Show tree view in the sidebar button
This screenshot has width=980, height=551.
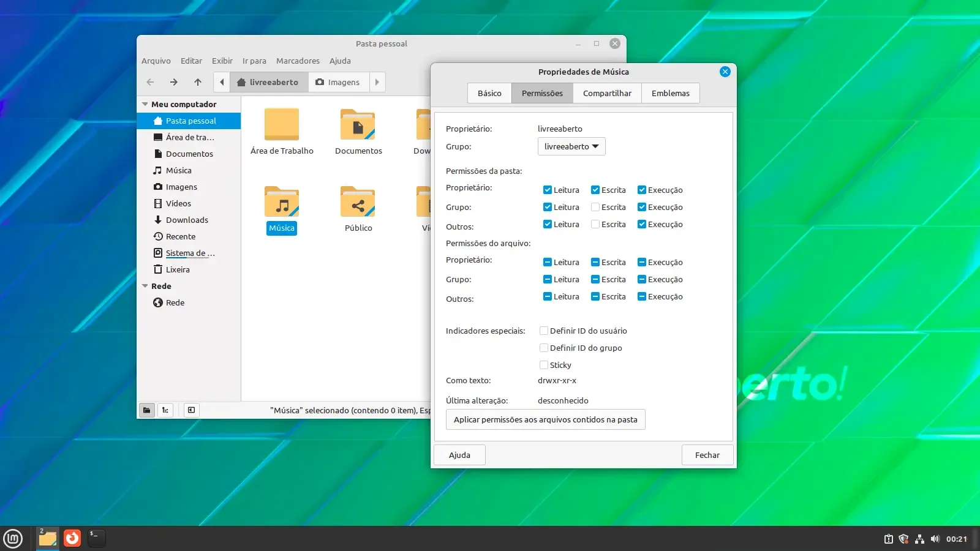[165, 410]
